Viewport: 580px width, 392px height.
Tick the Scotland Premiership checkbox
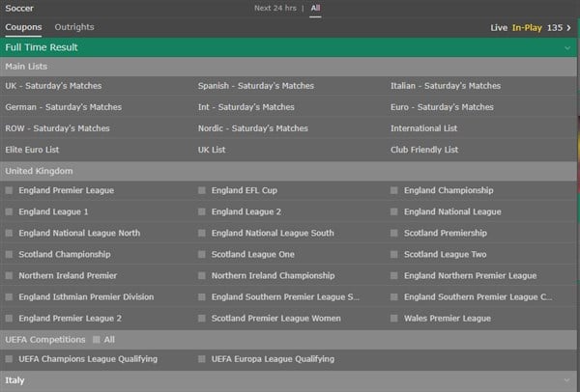[x=394, y=233]
